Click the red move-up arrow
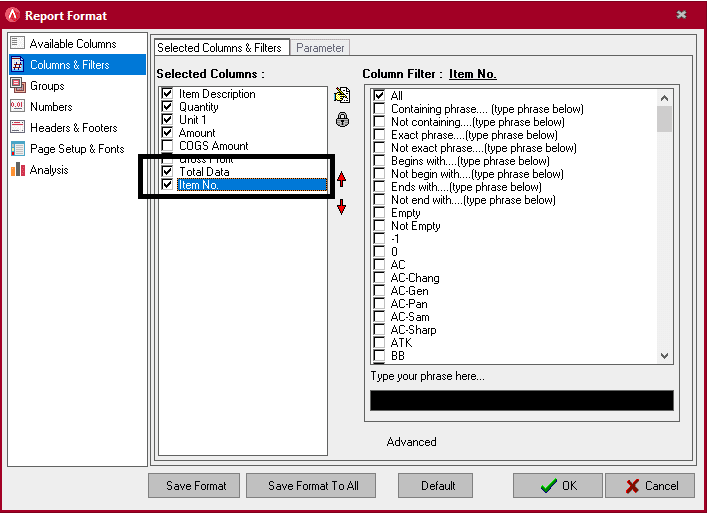Viewport: 707px width, 513px height. click(x=342, y=180)
